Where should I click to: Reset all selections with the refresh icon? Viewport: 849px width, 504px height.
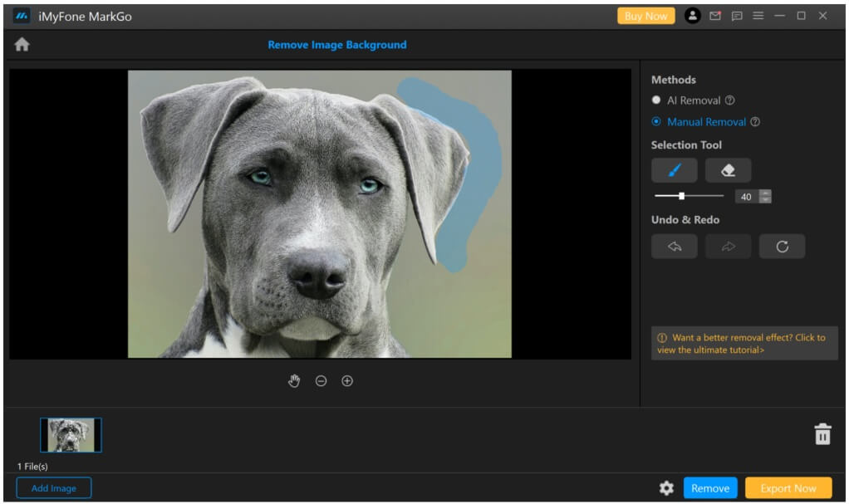pyautogui.click(x=782, y=247)
